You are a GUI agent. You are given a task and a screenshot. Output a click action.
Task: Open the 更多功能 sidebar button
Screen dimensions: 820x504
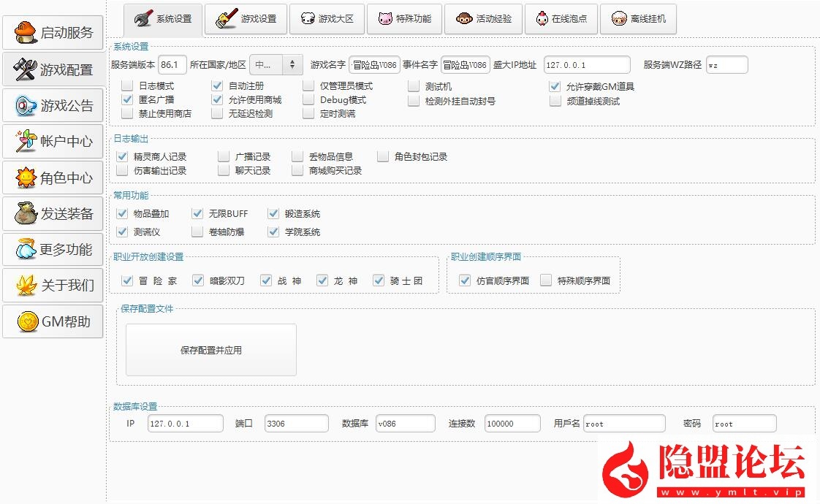coord(53,250)
